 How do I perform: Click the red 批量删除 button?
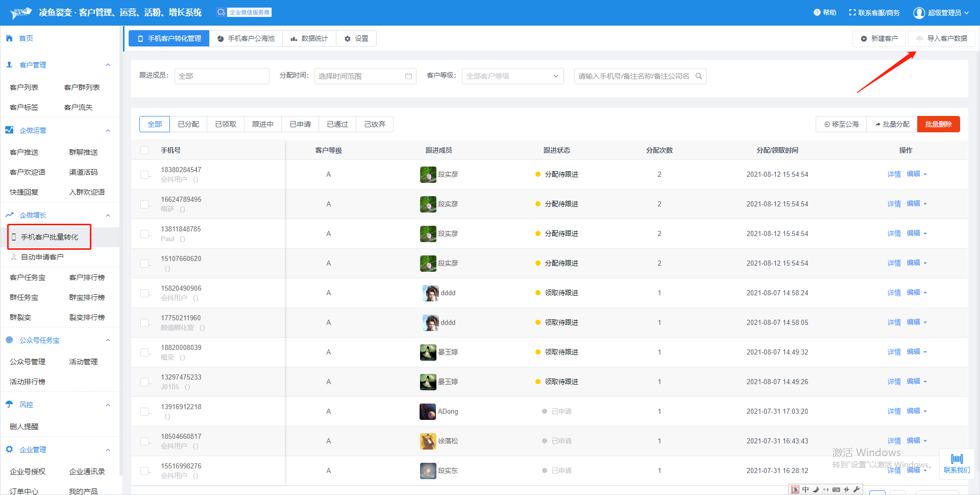click(x=938, y=124)
